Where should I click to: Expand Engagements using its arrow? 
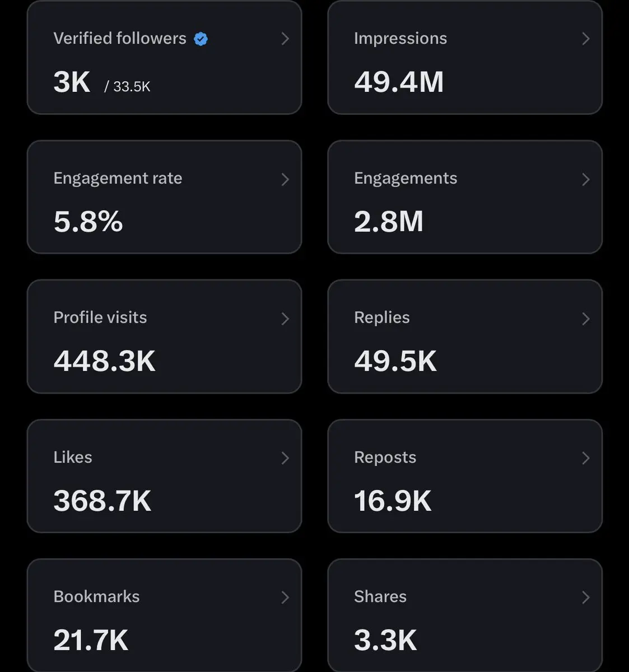pos(586,179)
